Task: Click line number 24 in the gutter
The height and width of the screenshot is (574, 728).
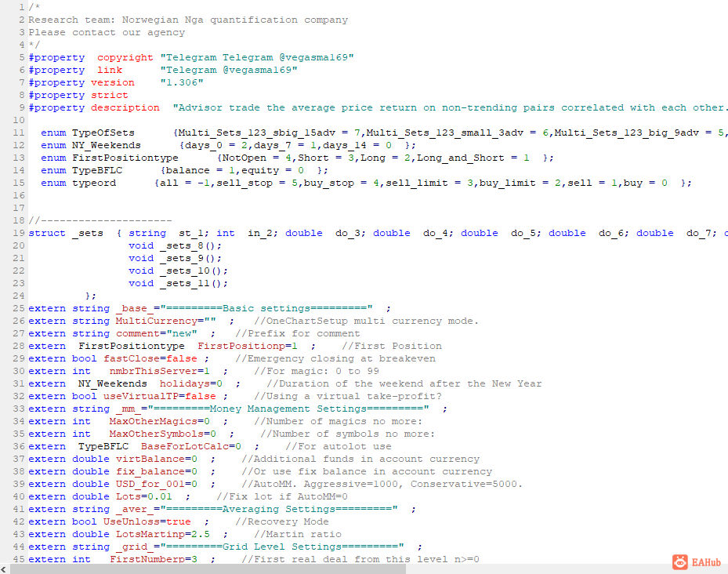Action: 19,296
